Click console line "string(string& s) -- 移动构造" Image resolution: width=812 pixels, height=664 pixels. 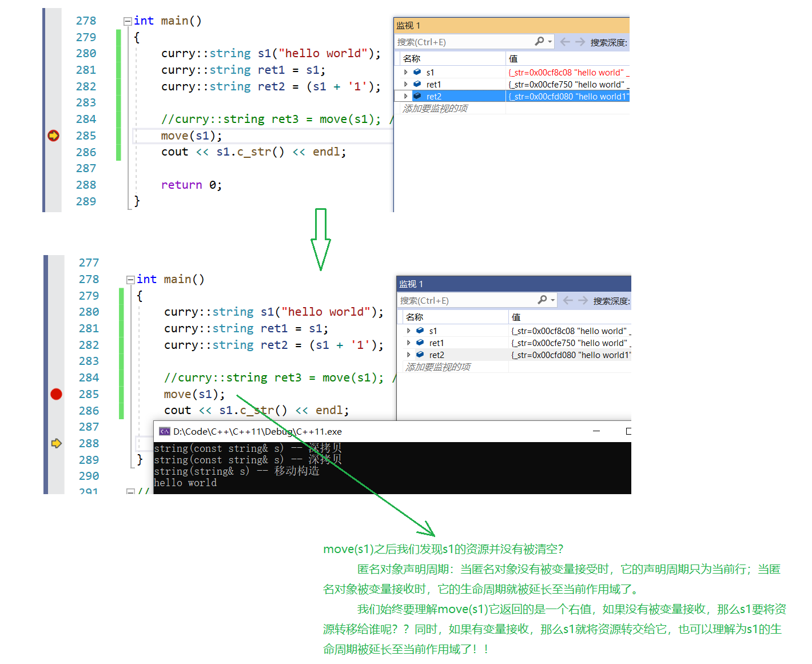coord(237,471)
